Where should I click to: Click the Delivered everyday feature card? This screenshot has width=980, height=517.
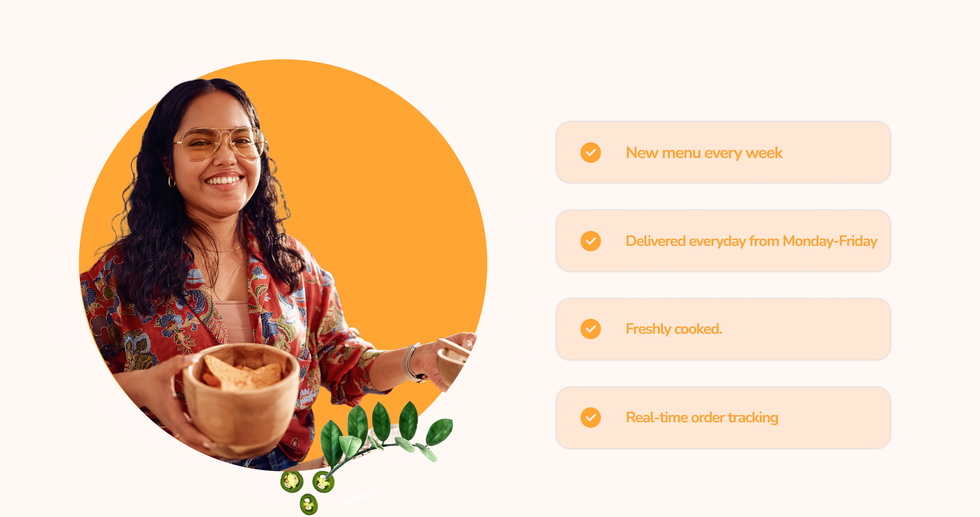(723, 241)
